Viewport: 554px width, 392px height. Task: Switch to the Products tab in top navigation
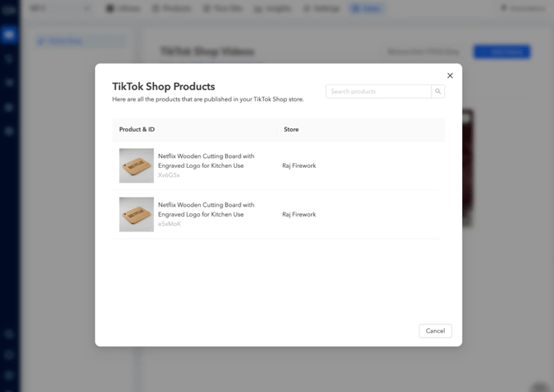tap(172, 8)
